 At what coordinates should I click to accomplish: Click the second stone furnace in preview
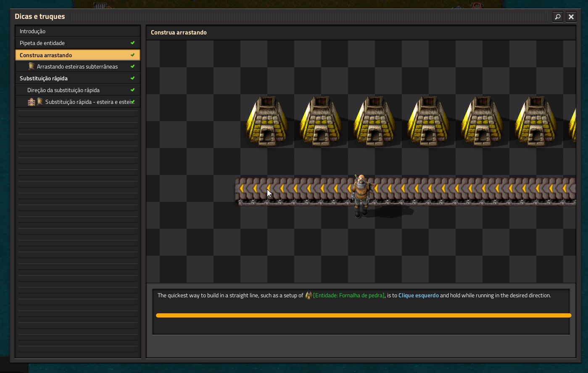click(x=321, y=121)
